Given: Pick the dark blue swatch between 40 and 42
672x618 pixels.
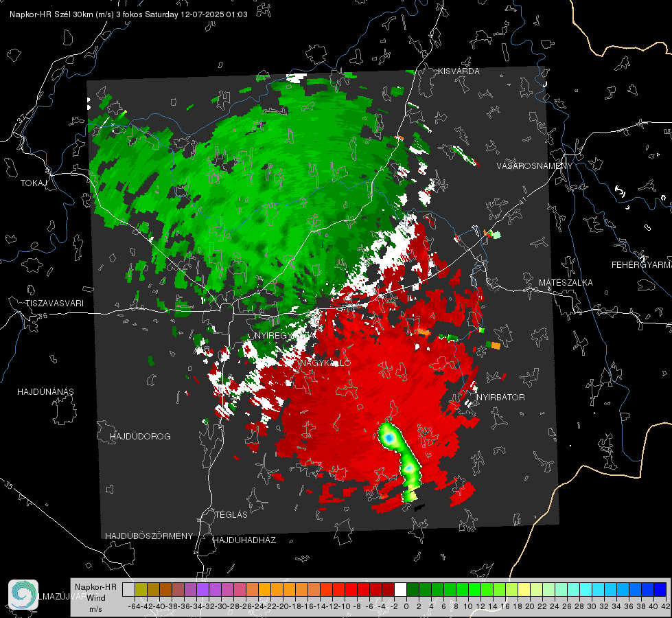Looking at the screenshot, I should [660, 589].
